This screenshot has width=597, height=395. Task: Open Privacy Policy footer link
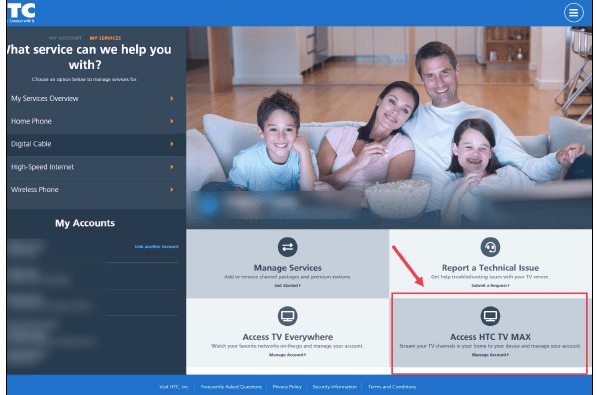pos(287,387)
